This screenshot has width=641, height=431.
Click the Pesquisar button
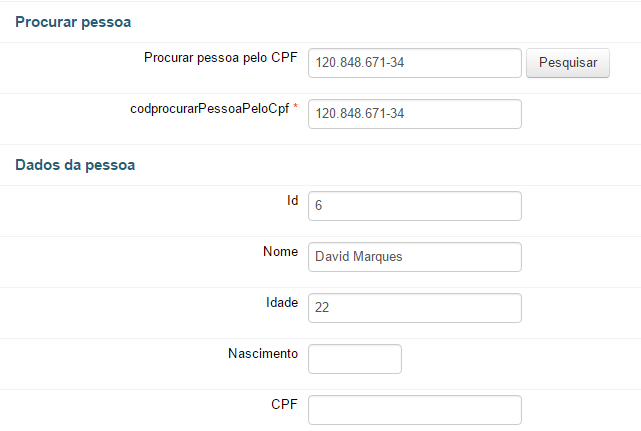pyautogui.click(x=567, y=62)
